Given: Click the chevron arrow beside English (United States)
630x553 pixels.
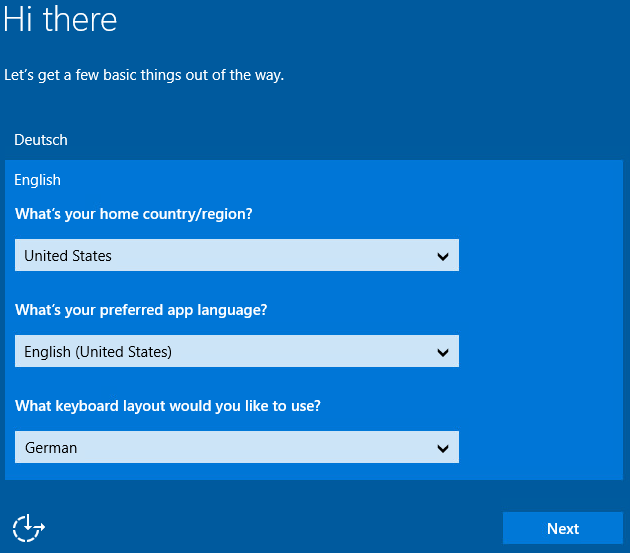Looking at the screenshot, I should pos(443,352).
